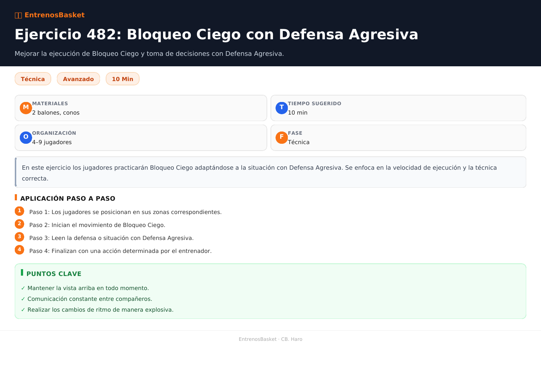Click step number 4 badge

(x=19, y=250)
